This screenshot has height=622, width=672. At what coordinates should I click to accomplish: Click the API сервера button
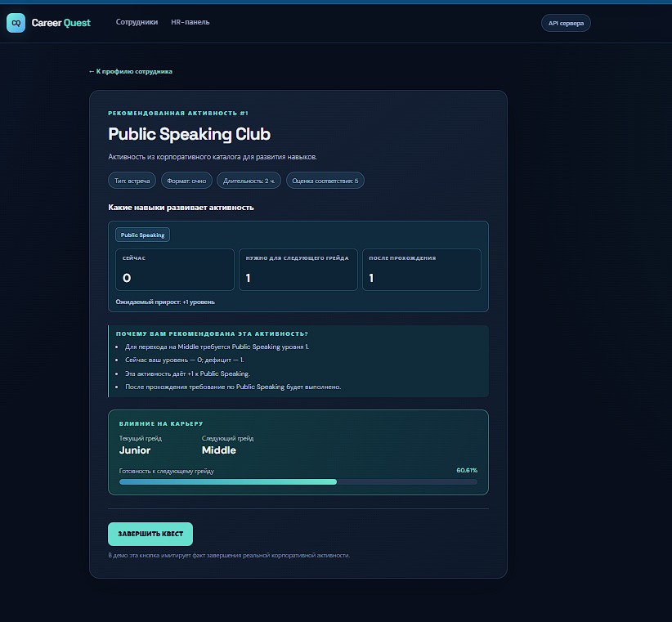click(566, 23)
